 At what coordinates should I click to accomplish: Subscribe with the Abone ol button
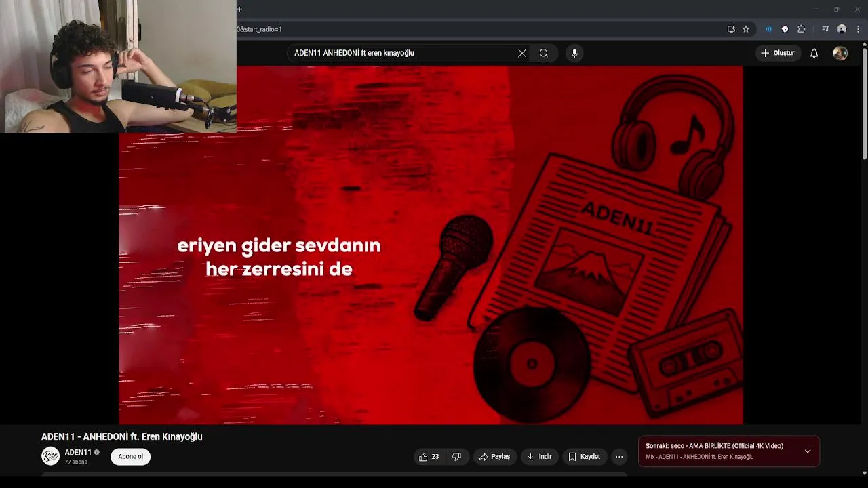131,456
